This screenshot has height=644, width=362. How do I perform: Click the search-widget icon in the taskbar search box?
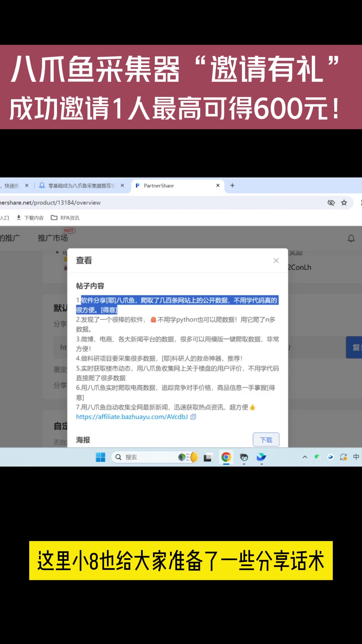188,457
